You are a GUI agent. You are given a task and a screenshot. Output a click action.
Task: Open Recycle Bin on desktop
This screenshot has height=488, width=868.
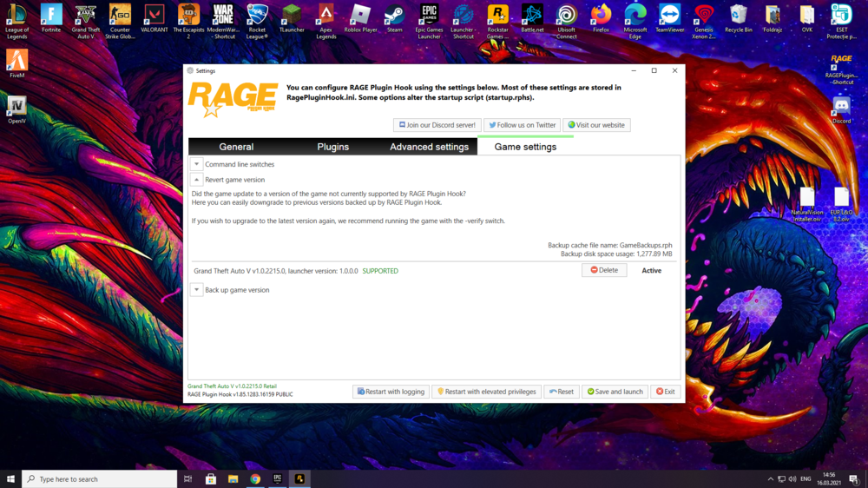[739, 19]
